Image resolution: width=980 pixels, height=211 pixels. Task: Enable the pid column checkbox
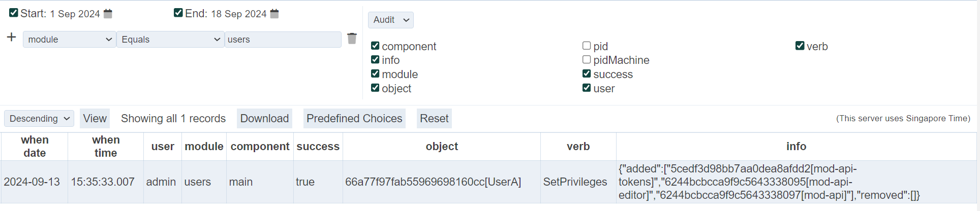[587, 46]
